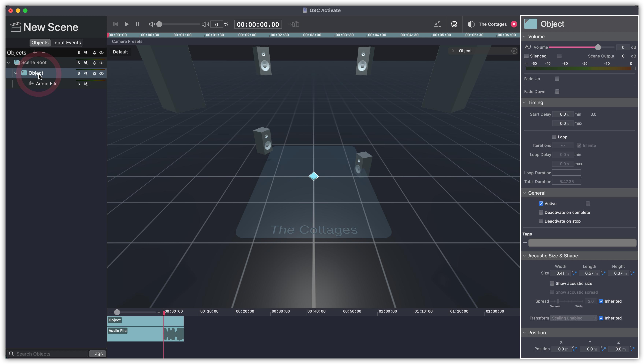Switch to the Input Events tab
This screenshot has width=644, height=364.
(x=67, y=43)
